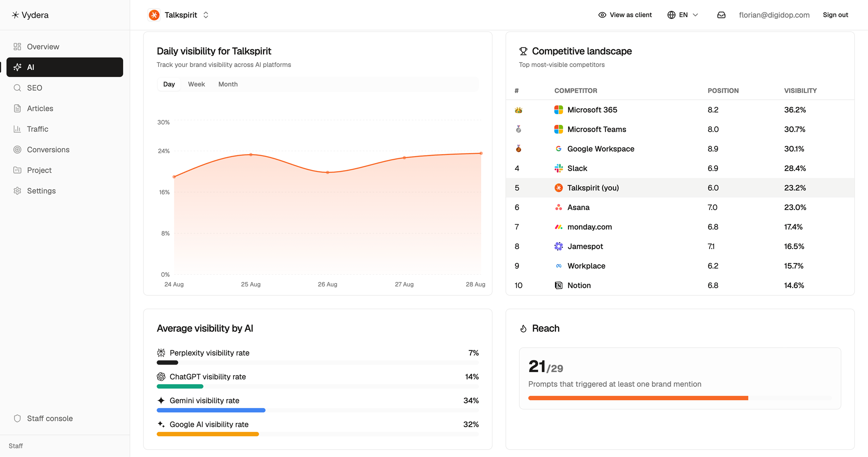Click the trophy icon beside Competitive landscape
The image size is (868, 457).
pyautogui.click(x=523, y=51)
